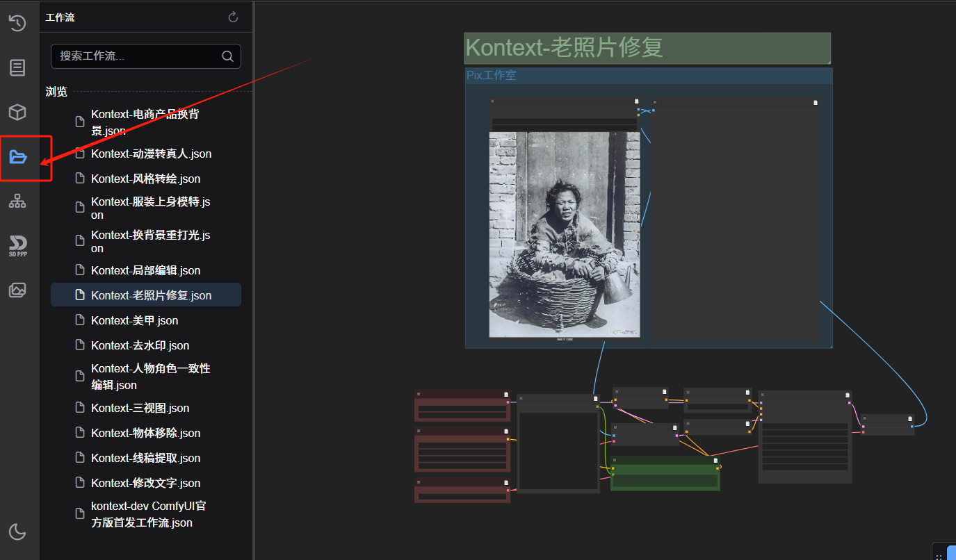Screen dimensions: 956x560
Task: Select the green node in the workflow
Action: pos(665,473)
